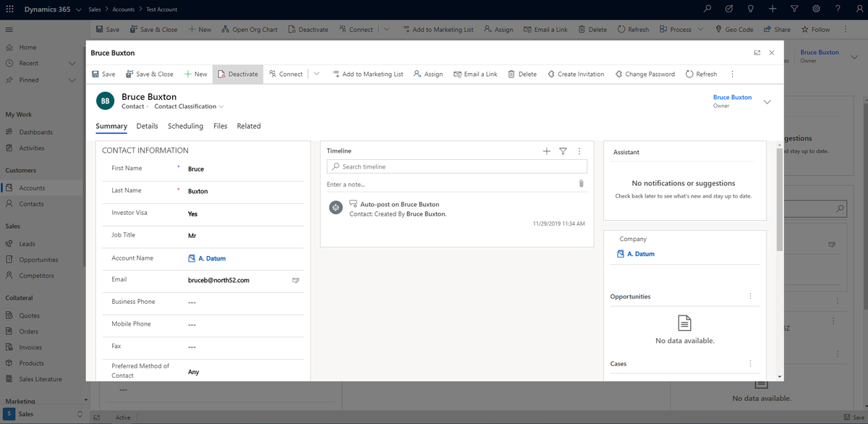The width and height of the screenshot is (868, 424).
Task: Open user profile icon in top bar
Action: (x=858, y=9)
